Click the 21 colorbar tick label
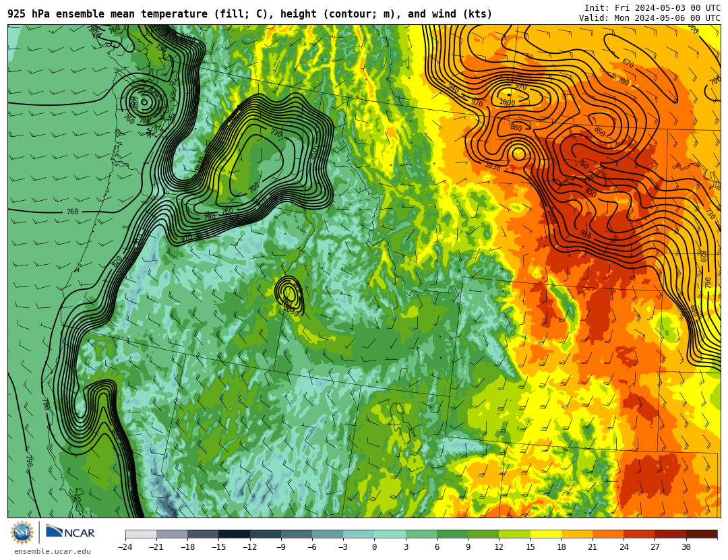728x560 pixels. click(593, 547)
